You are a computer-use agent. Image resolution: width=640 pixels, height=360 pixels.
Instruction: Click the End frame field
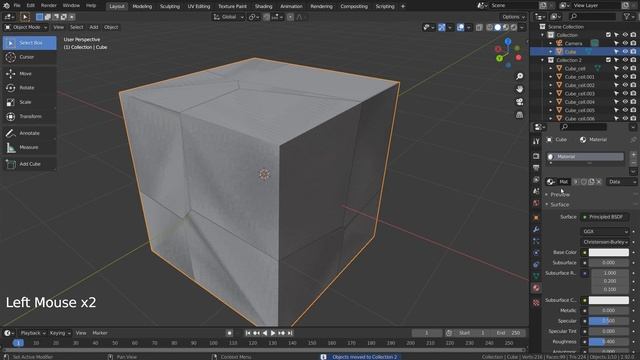[509, 333]
